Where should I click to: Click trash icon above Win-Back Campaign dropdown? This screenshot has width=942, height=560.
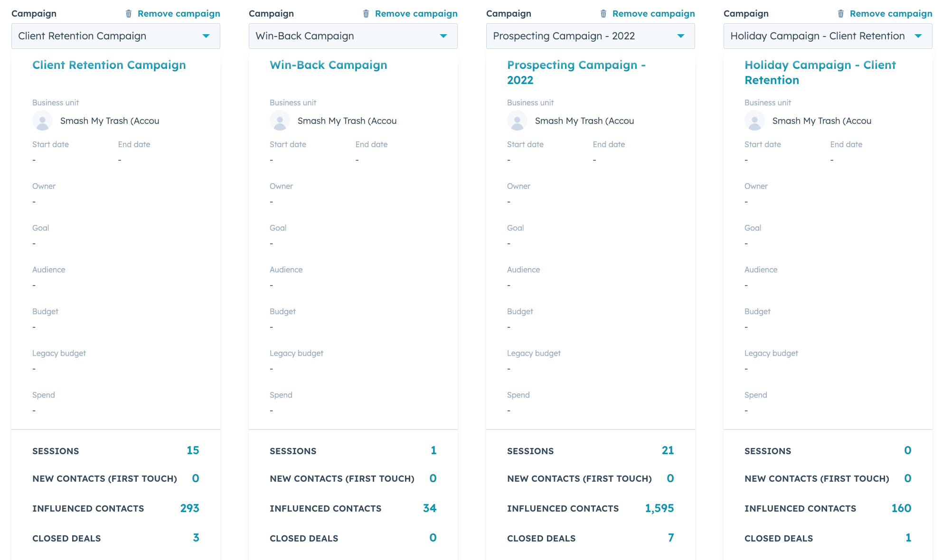[366, 14]
